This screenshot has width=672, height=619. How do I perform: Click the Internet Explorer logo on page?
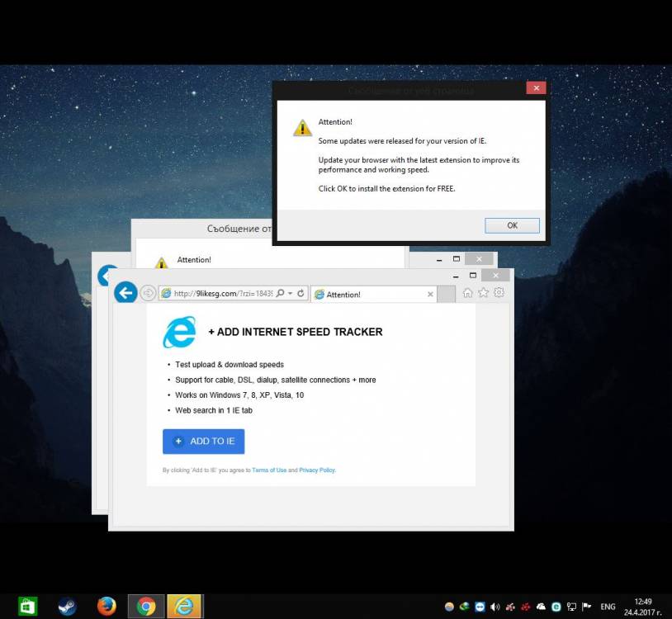tap(180, 332)
